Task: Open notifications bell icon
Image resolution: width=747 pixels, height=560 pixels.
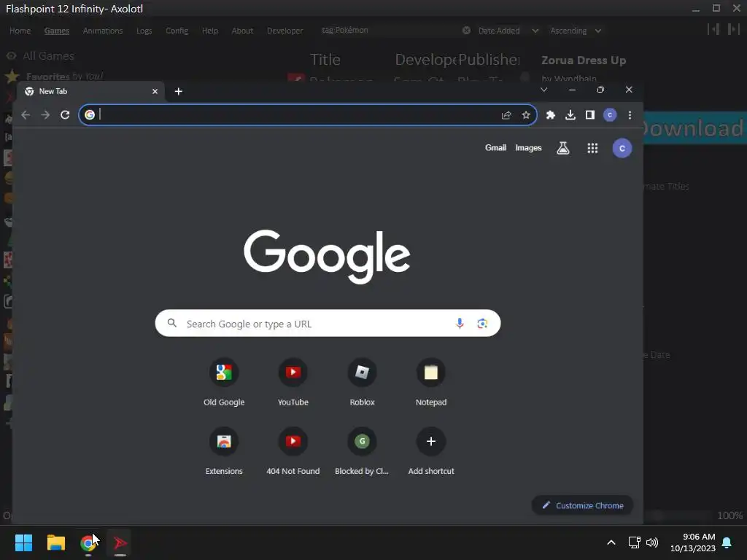Action: [x=727, y=542]
